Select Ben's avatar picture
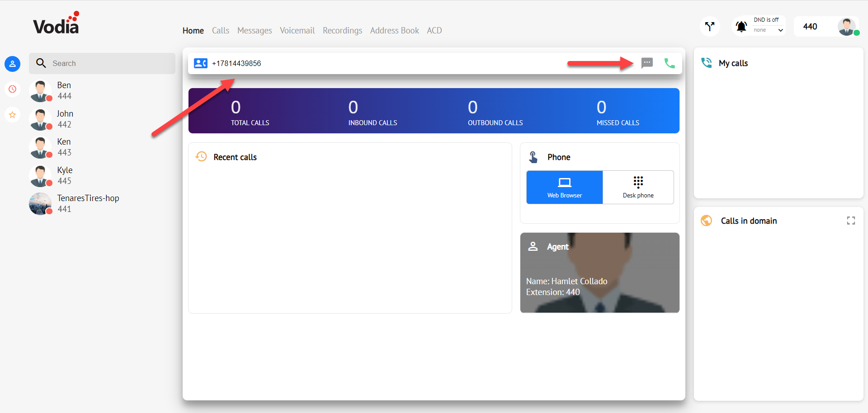The height and width of the screenshot is (413, 868). 40,91
